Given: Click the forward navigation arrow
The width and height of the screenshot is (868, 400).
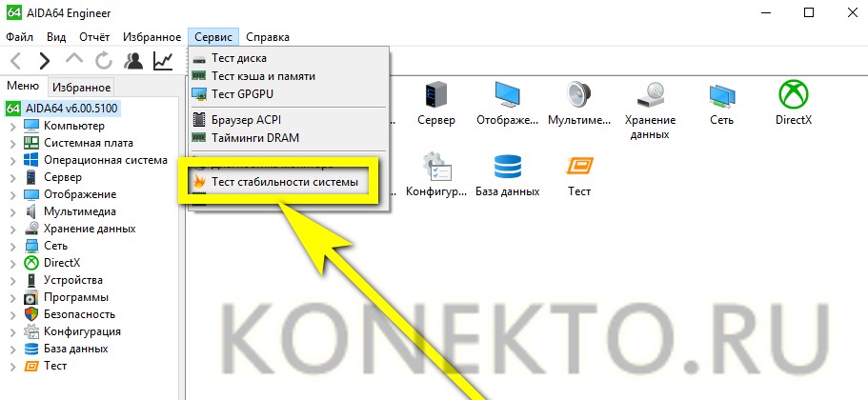Looking at the screenshot, I should point(44,60).
